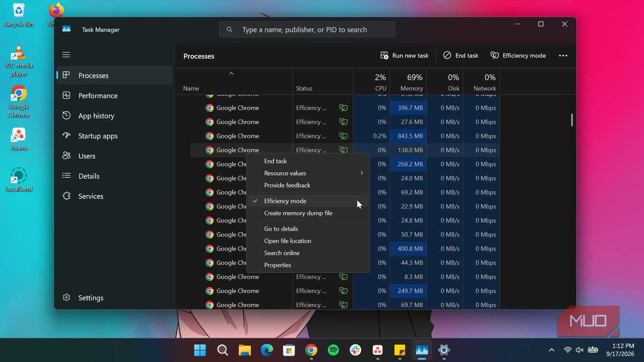Click Run new task button
The height and width of the screenshot is (362, 644).
(x=404, y=55)
